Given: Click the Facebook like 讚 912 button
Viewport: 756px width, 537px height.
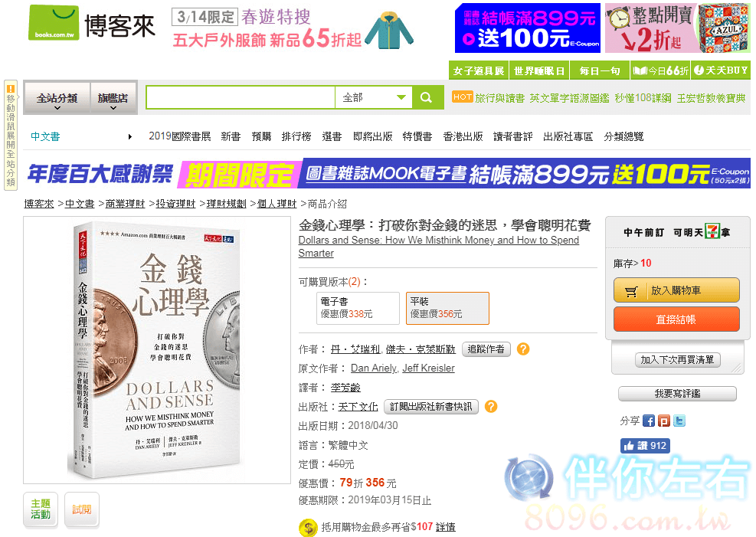Looking at the screenshot, I should [645, 446].
